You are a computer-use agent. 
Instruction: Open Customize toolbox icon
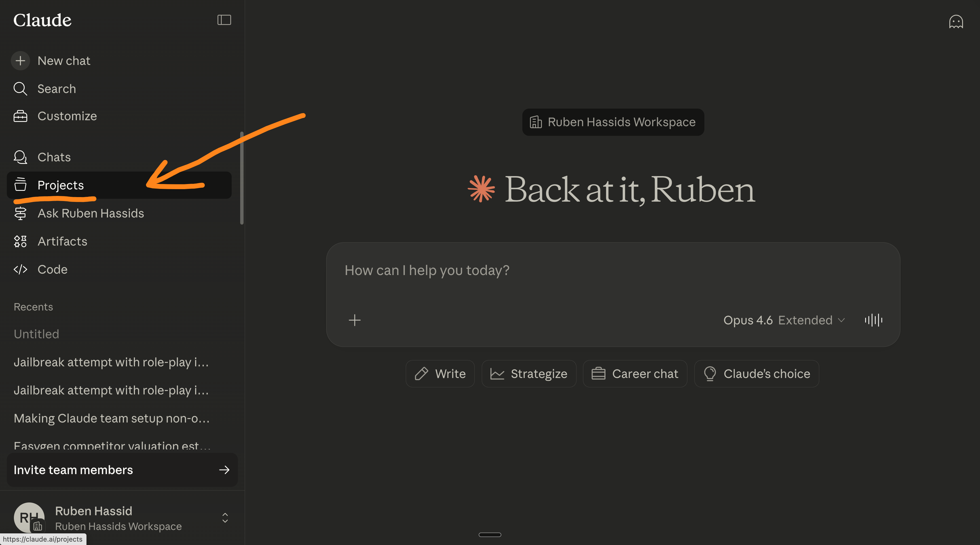click(x=20, y=116)
